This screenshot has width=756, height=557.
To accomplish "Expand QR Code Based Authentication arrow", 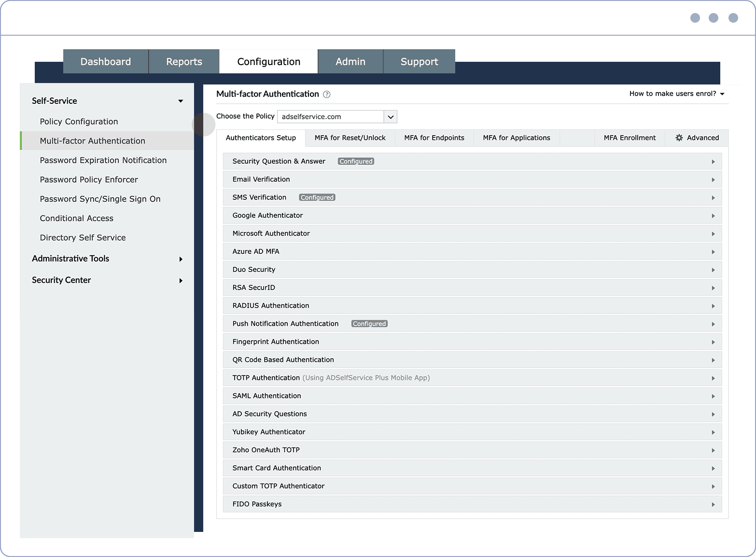I will coord(713,360).
